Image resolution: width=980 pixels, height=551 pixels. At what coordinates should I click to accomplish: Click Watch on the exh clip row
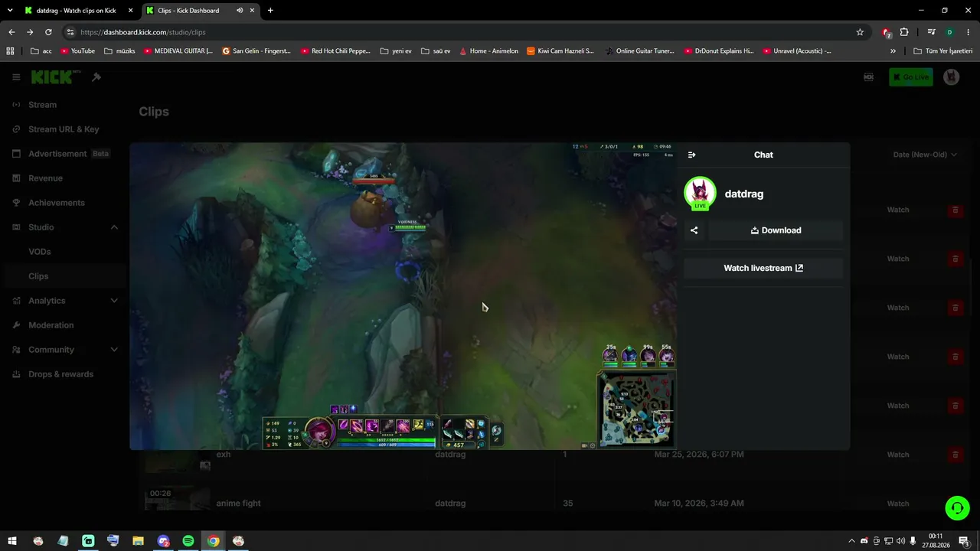tap(898, 455)
